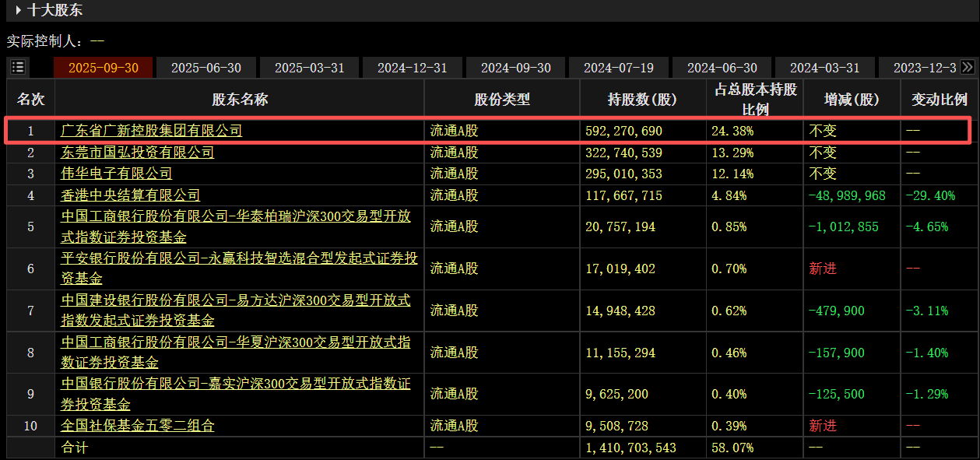Click the 股份类型 column header

click(x=502, y=99)
